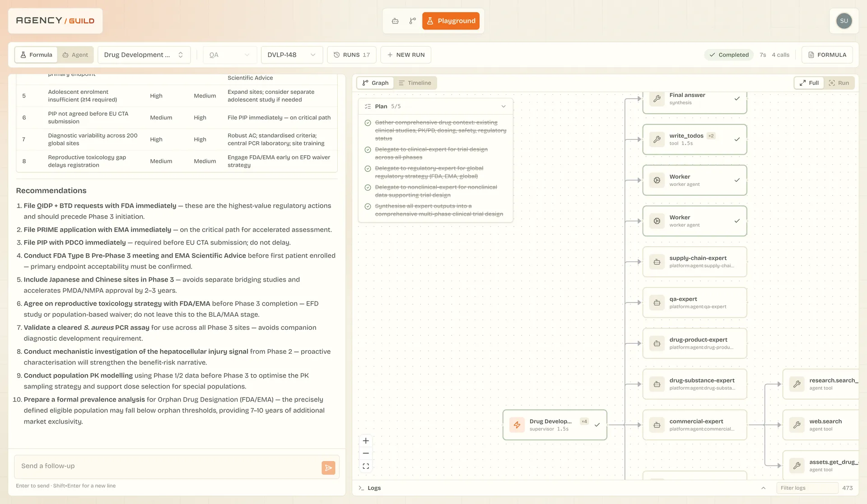The height and width of the screenshot is (504, 867).
Task: Expand the Logs panel chevron
Action: pyautogui.click(x=763, y=488)
